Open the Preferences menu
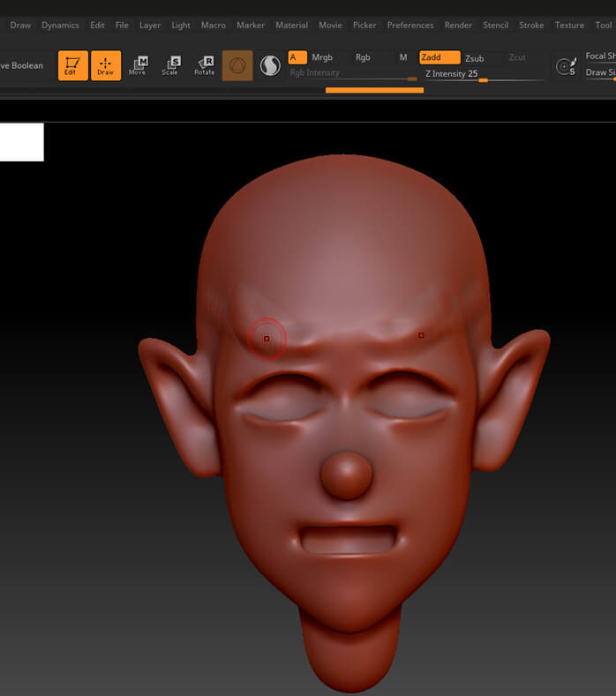 pyautogui.click(x=410, y=26)
